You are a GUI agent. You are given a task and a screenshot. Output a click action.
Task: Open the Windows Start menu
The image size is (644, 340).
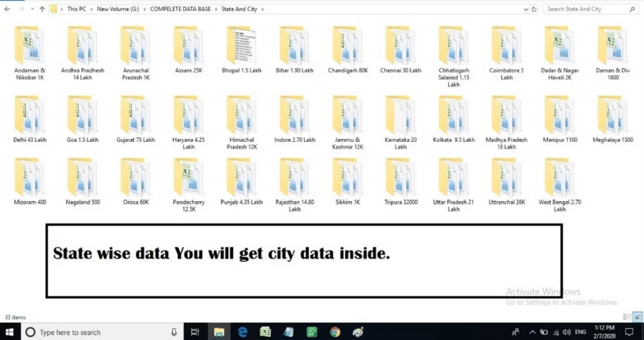pyautogui.click(x=10, y=332)
